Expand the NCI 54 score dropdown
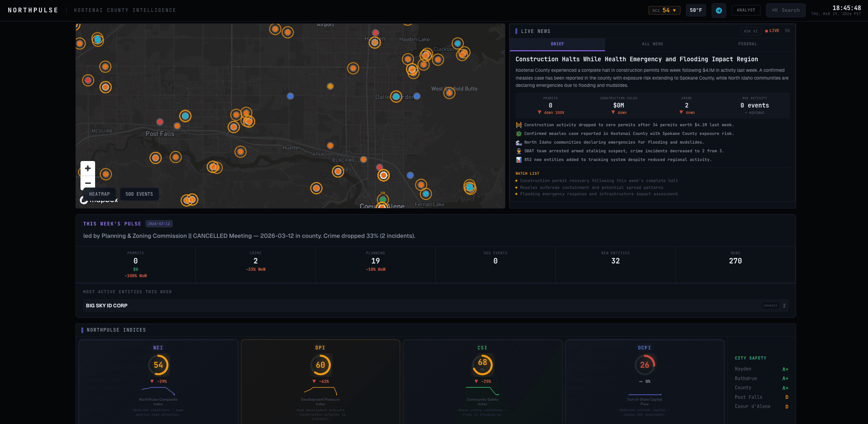The height and width of the screenshot is (424, 868). point(664,10)
